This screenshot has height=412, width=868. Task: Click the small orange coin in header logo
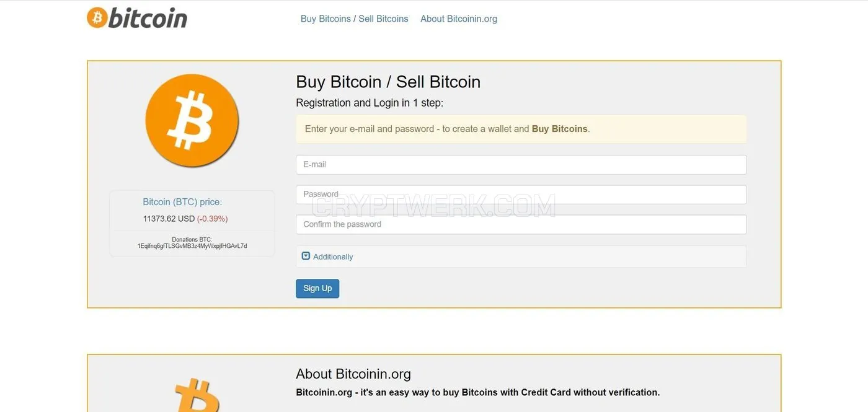[x=97, y=18]
